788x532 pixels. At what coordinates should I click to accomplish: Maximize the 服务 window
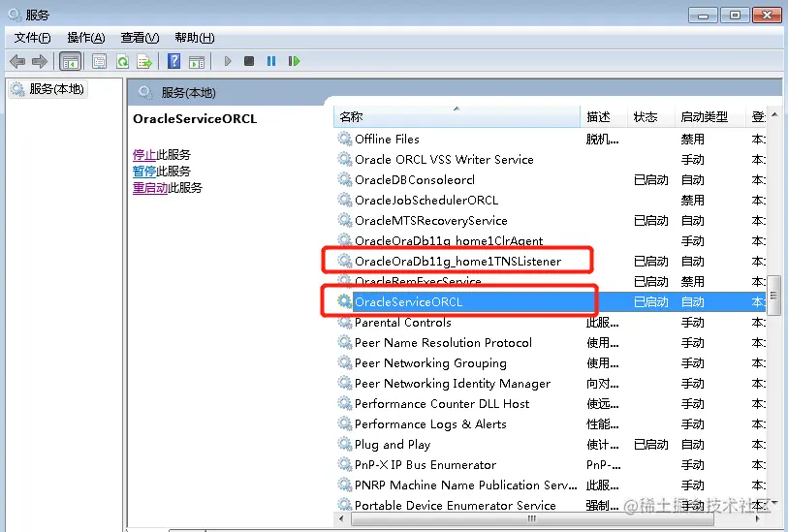pos(735,16)
